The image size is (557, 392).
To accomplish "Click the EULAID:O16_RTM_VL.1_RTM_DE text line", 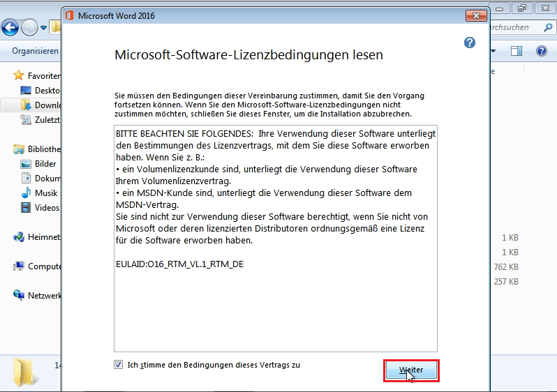I will (x=180, y=264).
